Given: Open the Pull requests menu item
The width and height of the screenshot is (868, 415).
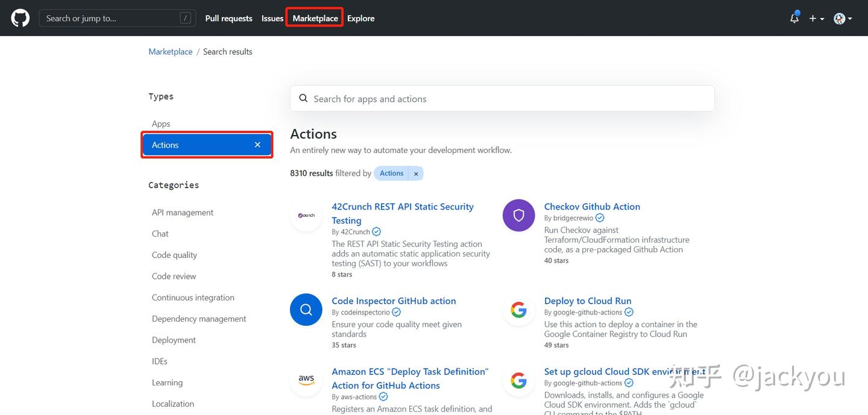Looking at the screenshot, I should click(x=228, y=18).
